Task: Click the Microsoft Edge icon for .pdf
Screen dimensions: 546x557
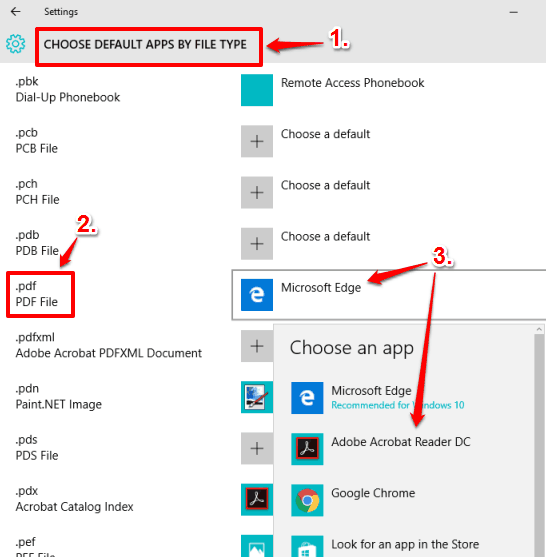Action: 257,294
